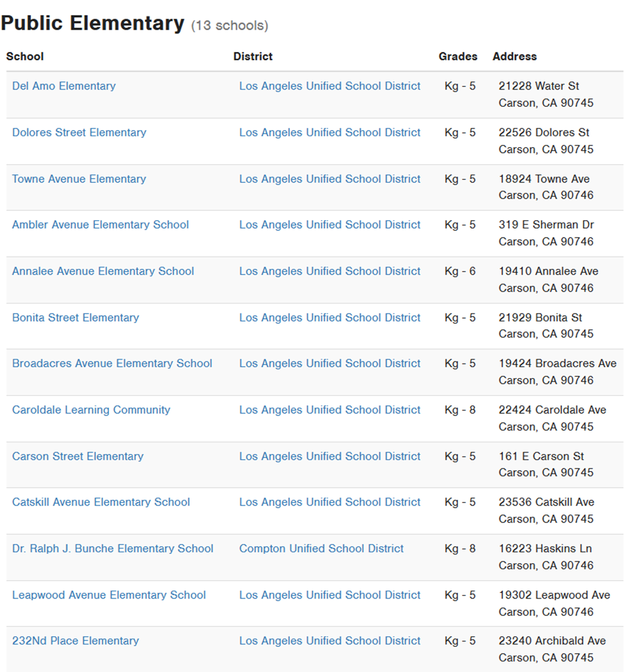Open the district link for 232Nd Place Elementary
The width and height of the screenshot is (624, 672).
point(330,641)
